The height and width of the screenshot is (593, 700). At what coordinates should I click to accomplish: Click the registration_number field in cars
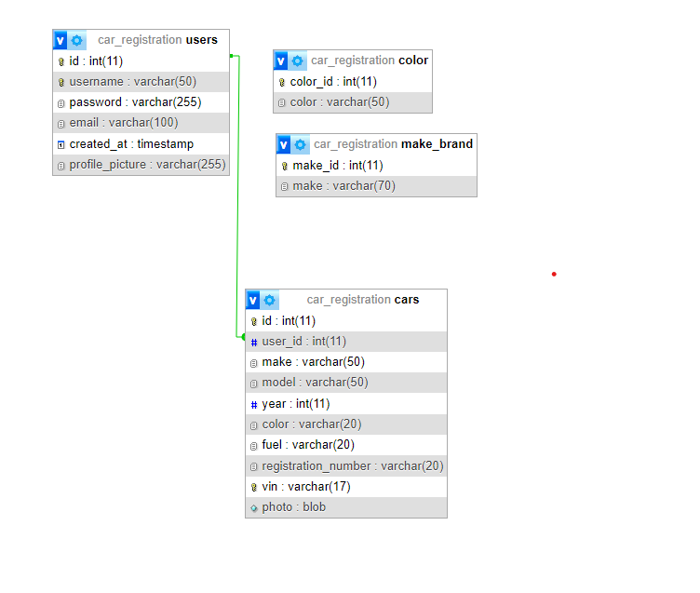click(x=352, y=465)
